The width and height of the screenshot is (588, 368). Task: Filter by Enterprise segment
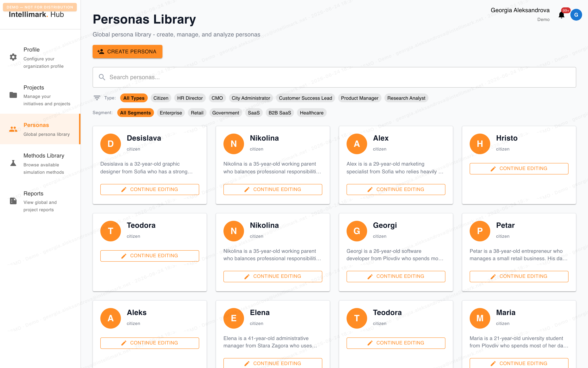click(171, 113)
